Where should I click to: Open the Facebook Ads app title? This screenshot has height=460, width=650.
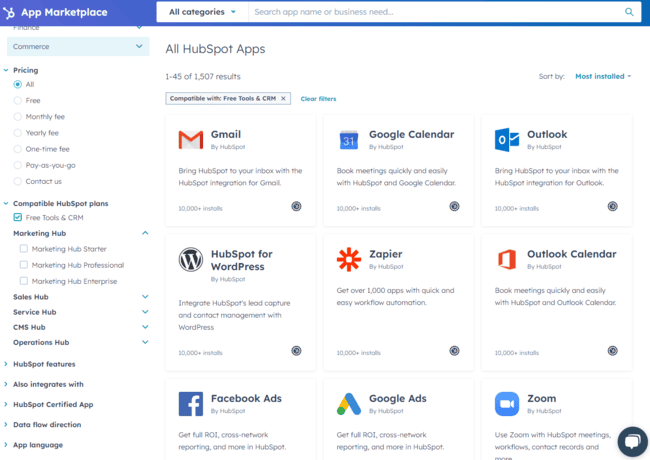[x=246, y=399]
